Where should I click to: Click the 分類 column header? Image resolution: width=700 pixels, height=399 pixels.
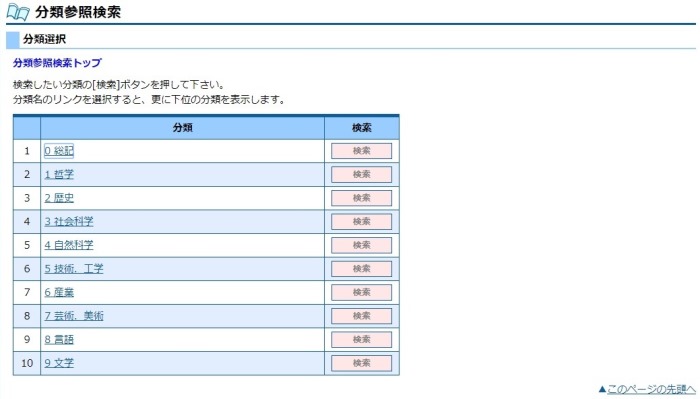(x=183, y=128)
